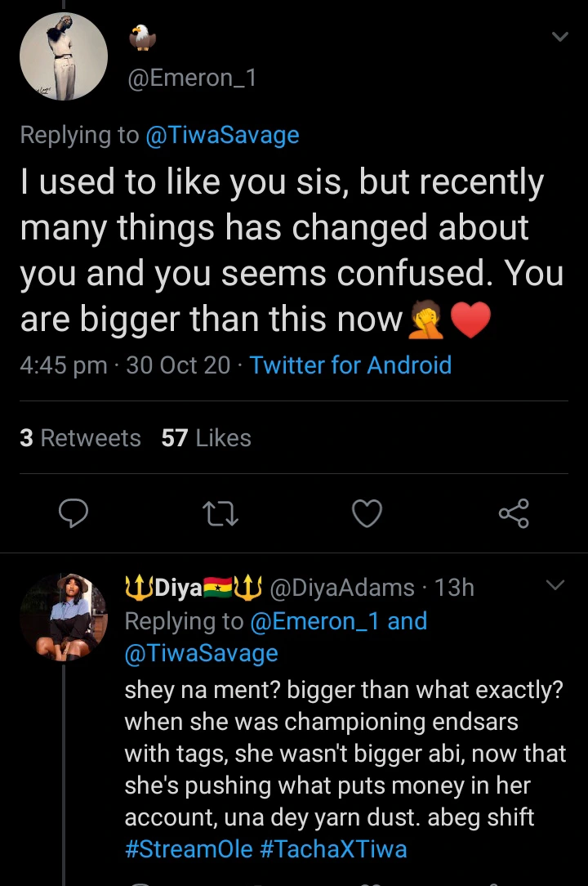
Task: Open Emeron_1's profile picture
Action: 64,56
